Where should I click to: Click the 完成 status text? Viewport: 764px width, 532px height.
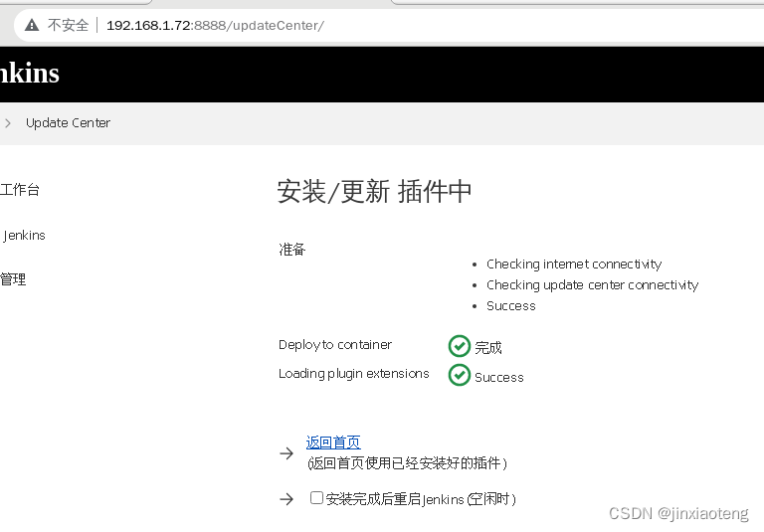tap(488, 348)
